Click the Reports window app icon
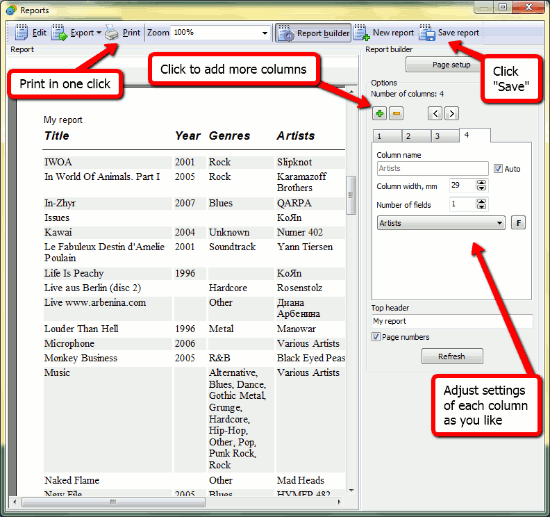The height and width of the screenshot is (517, 550). tap(11, 10)
